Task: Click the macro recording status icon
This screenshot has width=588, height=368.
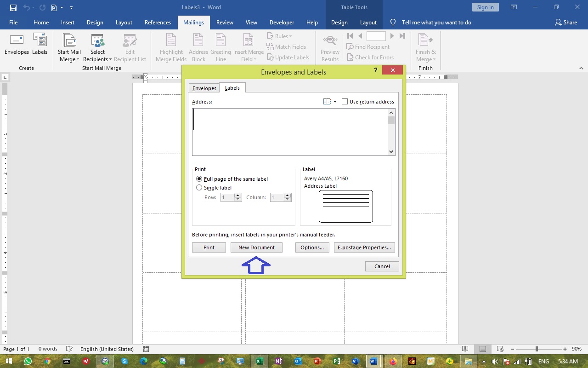Action: pos(146,349)
